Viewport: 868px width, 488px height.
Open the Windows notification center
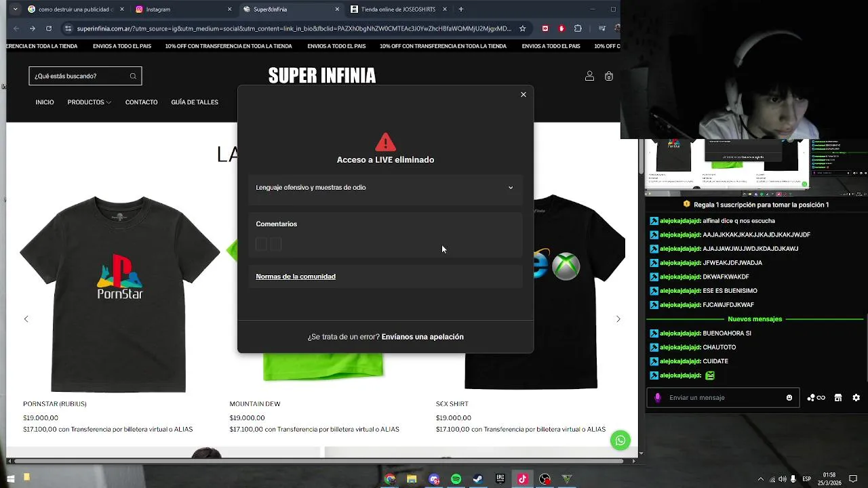tap(853, 479)
